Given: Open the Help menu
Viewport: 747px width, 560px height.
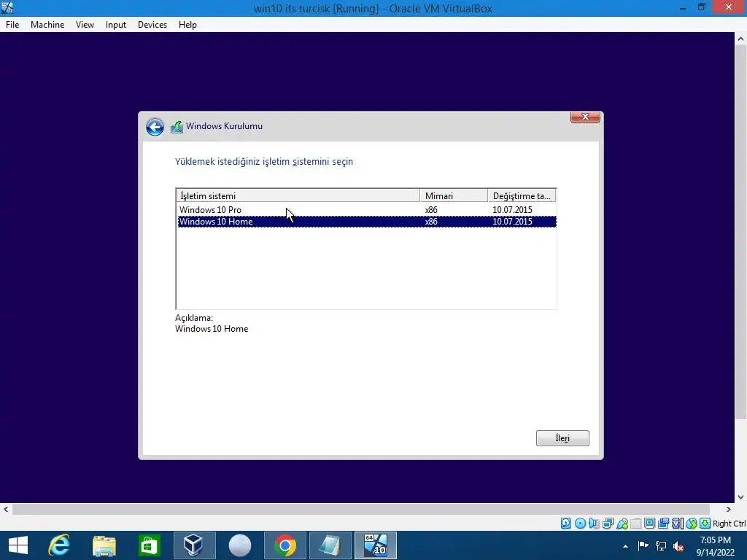Looking at the screenshot, I should [187, 25].
